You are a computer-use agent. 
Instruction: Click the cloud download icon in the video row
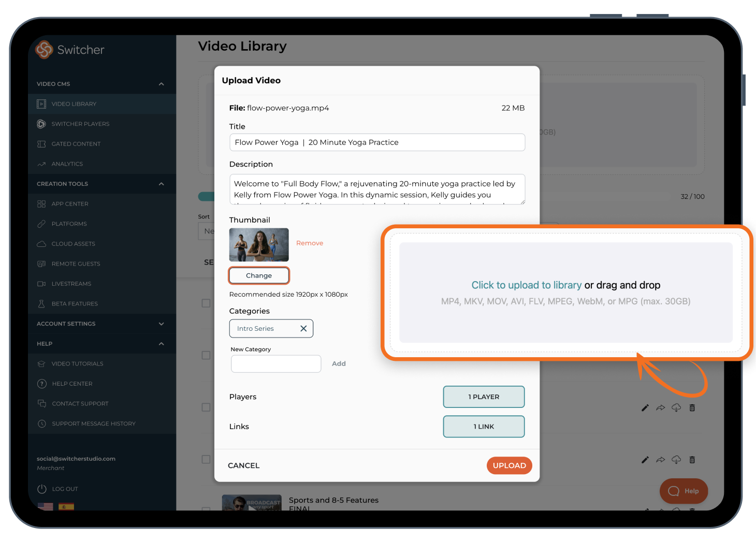(x=676, y=408)
